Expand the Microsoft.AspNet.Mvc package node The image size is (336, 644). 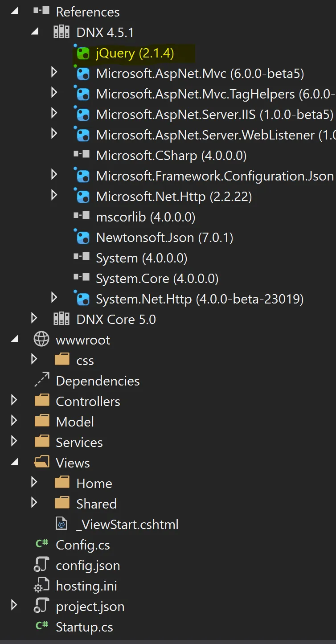54,72
